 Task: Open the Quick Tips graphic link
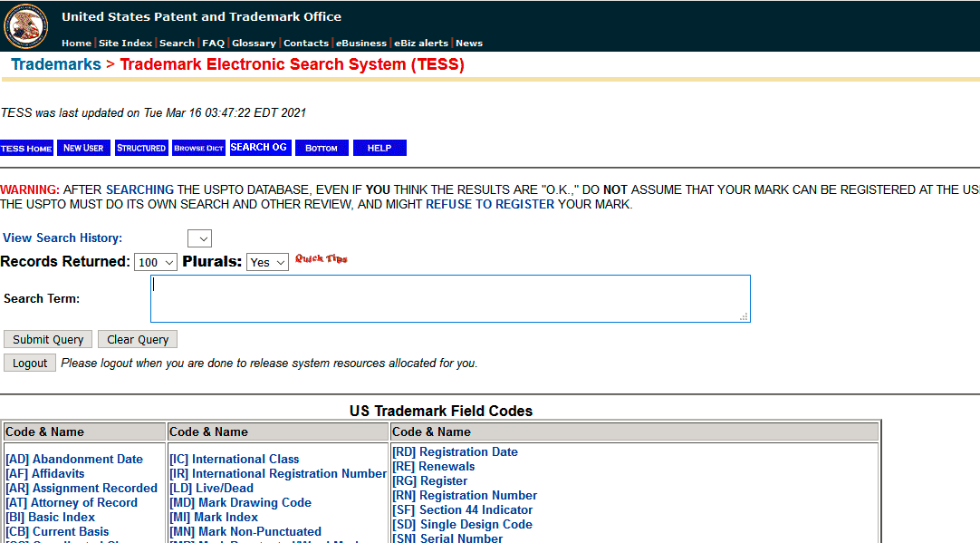click(x=322, y=258)
